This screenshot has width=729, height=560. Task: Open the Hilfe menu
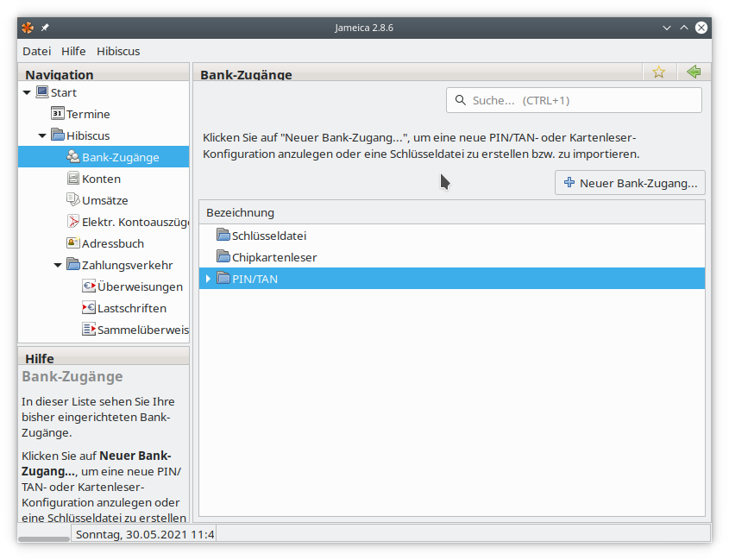tap(73, 51)
